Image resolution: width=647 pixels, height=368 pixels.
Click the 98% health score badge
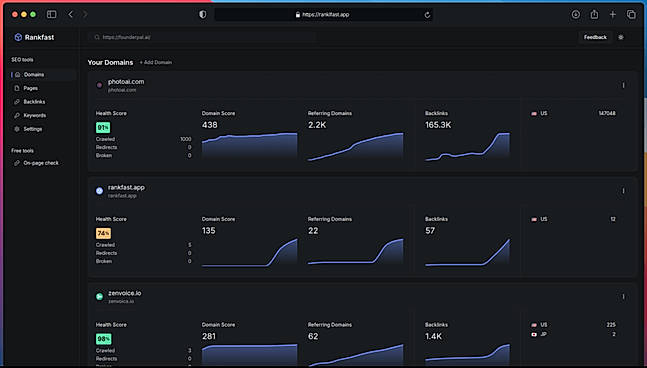(104, 339)
